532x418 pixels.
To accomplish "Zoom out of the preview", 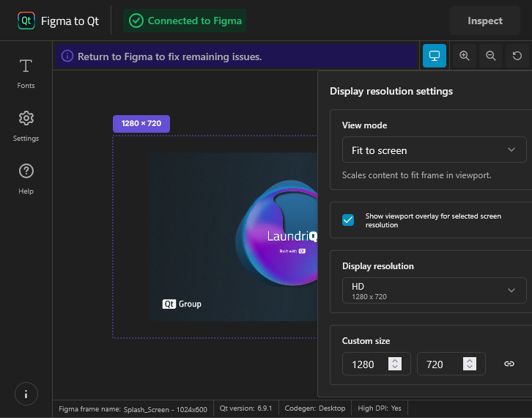I will coord(491,56).
